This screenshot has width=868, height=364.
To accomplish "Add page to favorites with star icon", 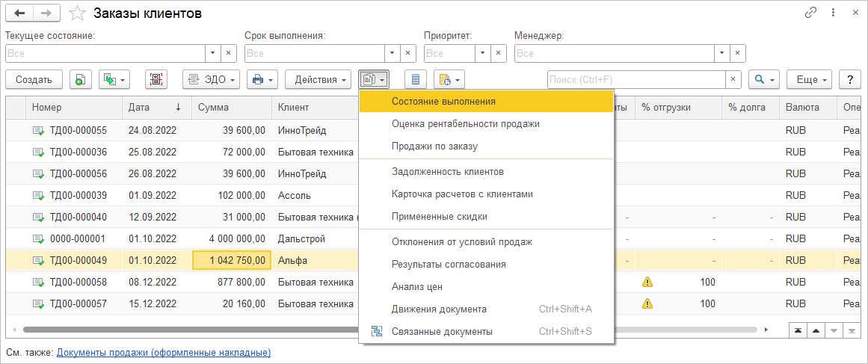I will pos(77,13).
